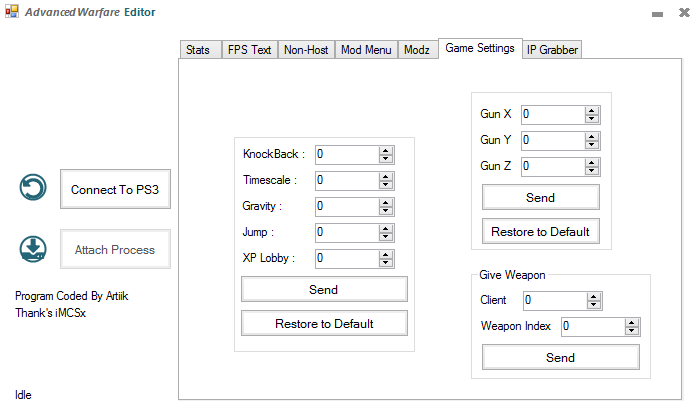The image size is (699, 413).
Task: Click the download attach icon
Action: point(33,249)
